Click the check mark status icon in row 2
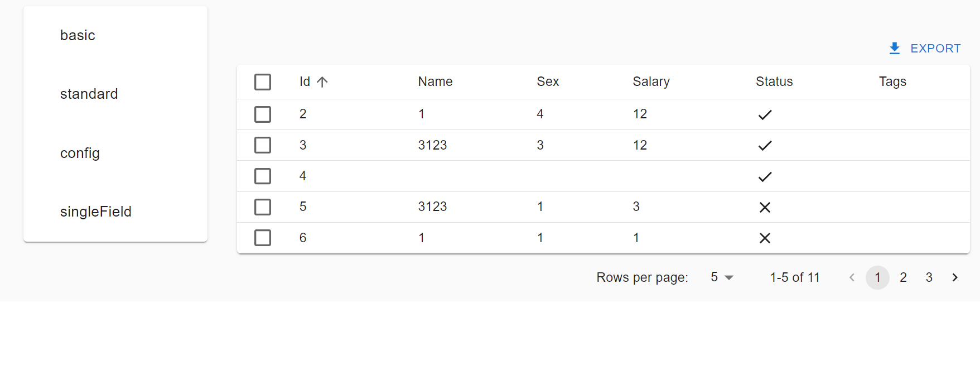 coord(765,114)
